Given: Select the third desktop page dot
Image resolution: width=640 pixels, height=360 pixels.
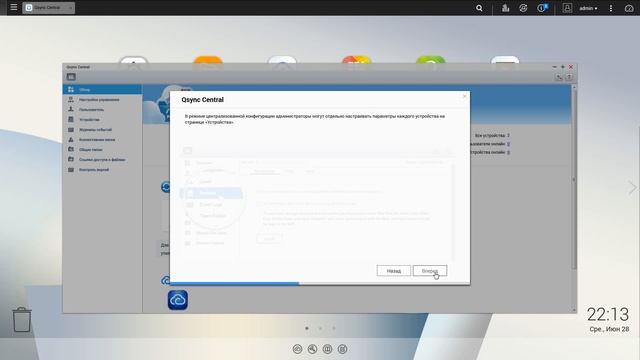Looking at the screenshot, I should coord(334,328).
